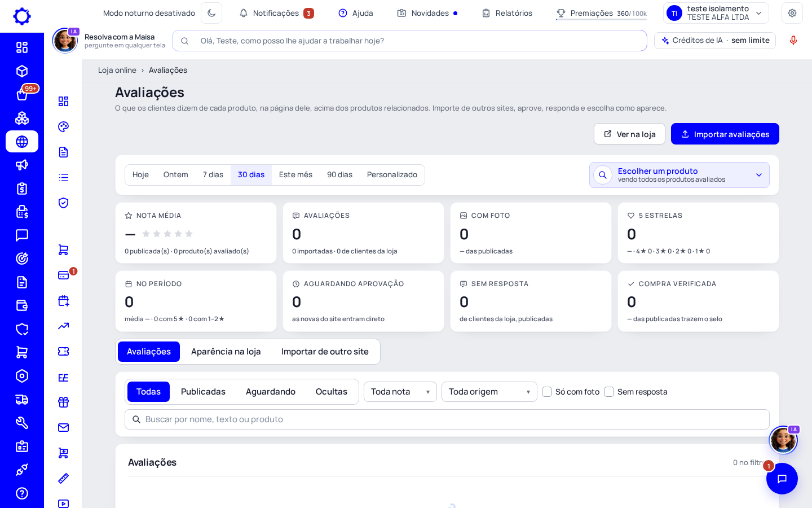Open the floating chat button
812x508 pixels.
[782, 479]
